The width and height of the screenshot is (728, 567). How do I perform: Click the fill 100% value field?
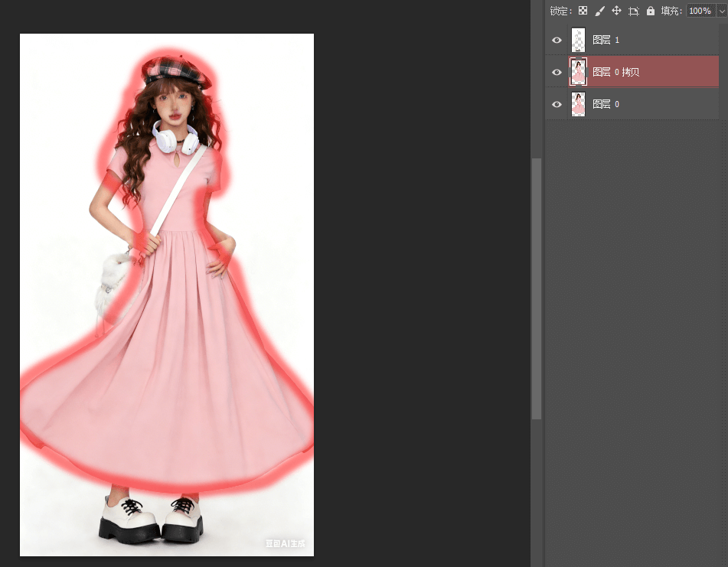point(700,11)
